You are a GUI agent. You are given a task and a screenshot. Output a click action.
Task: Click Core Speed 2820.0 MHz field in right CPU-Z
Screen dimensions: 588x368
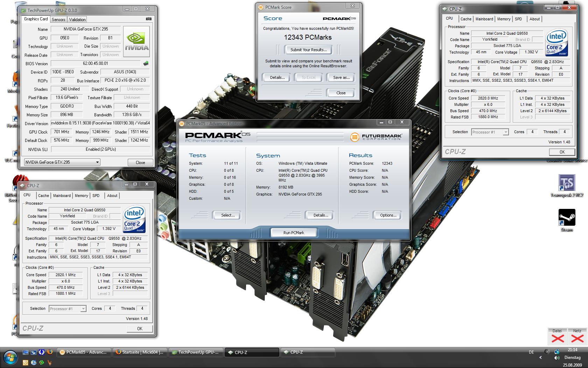pos(488,98)
